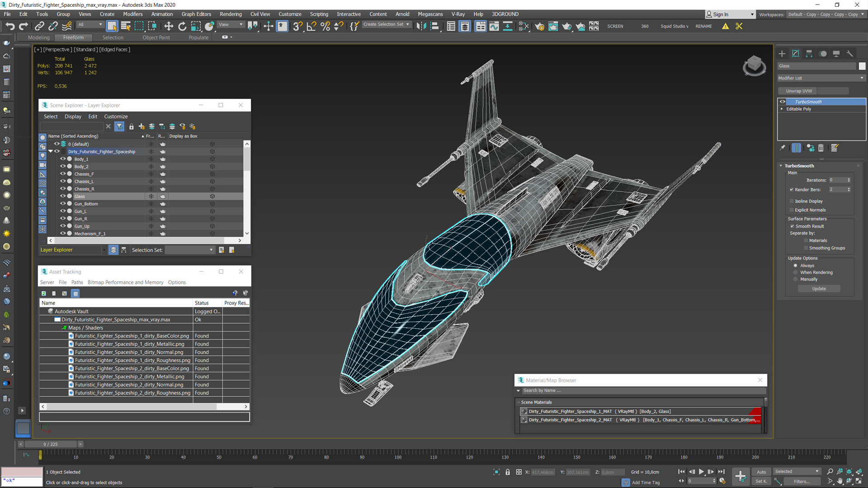Activate the Select and Link tool
The image size is (868, 488).
(x=39, y=26)
